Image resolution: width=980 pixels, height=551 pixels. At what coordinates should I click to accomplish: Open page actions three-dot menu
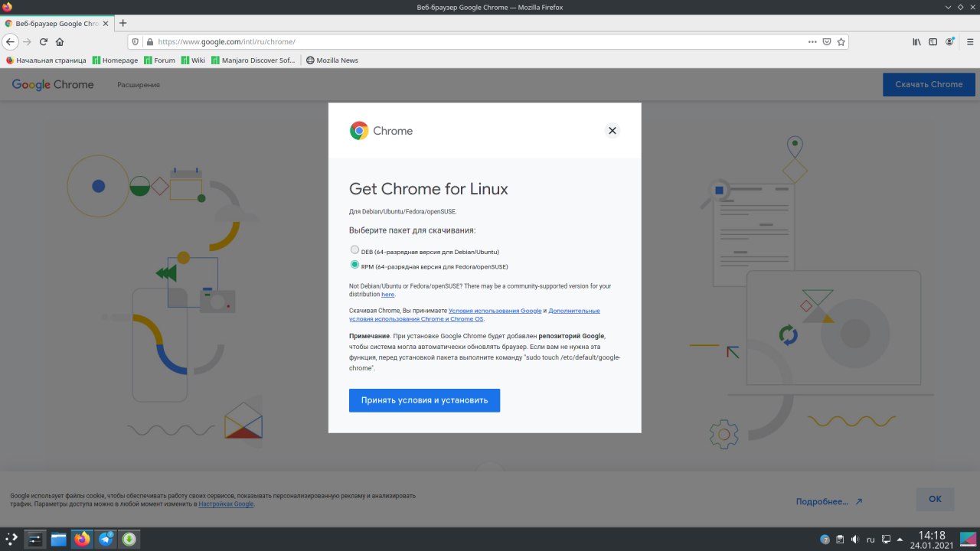point(812,42)
